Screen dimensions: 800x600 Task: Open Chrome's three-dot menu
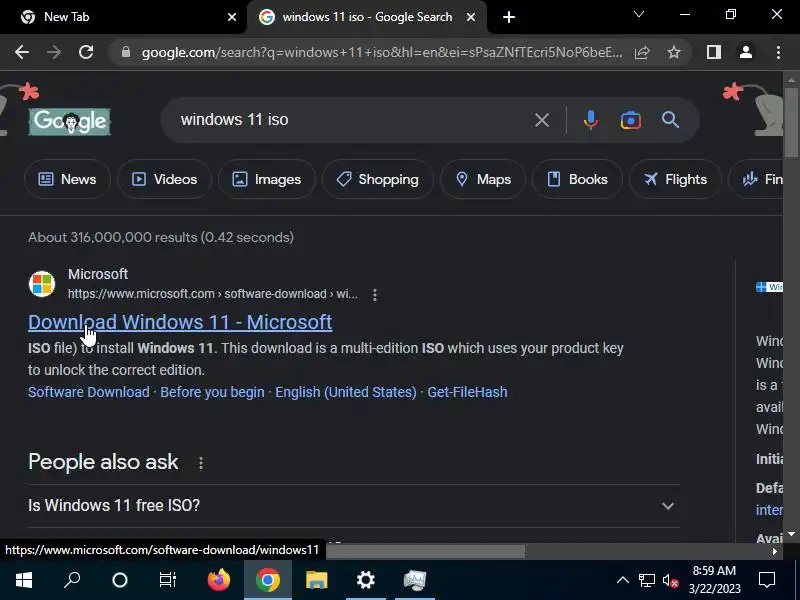[778, 52]
